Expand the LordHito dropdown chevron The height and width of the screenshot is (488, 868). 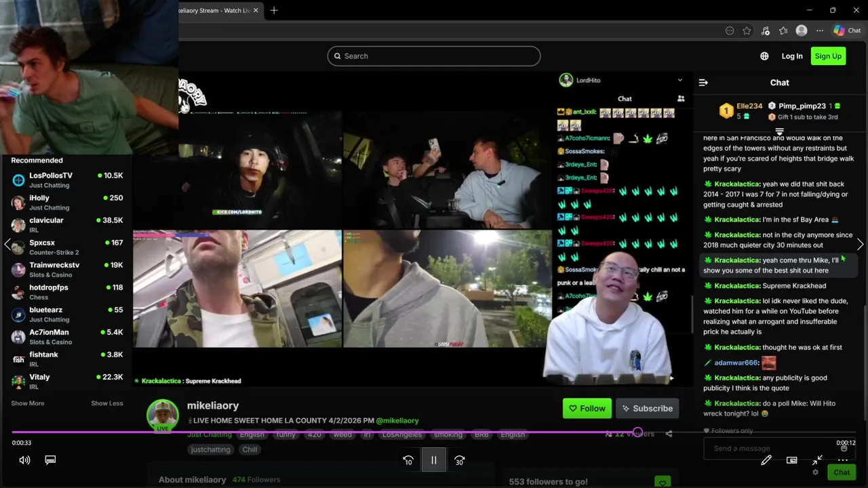point(680,80)
